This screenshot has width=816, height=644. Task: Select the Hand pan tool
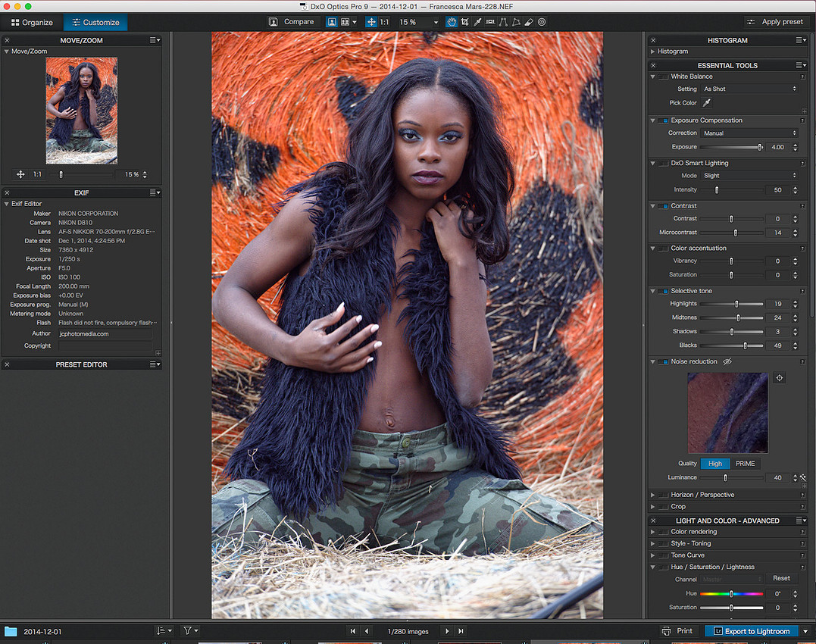[452, 22]
